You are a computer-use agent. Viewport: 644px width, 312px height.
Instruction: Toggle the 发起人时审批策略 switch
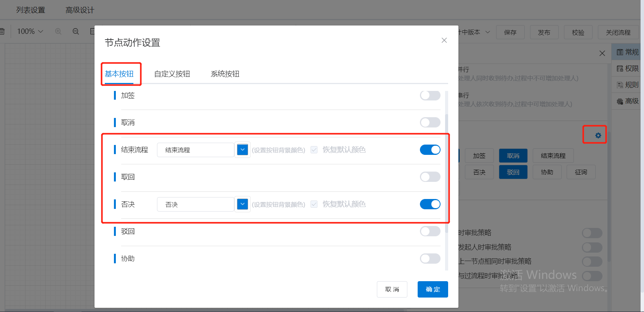pyautogui.click(x=592, y=247)
